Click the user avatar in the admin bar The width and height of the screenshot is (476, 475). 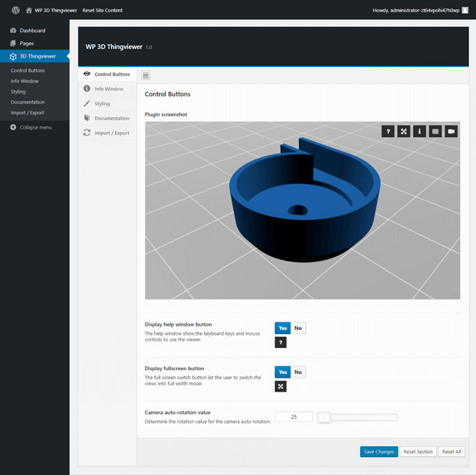coord(465,10)
